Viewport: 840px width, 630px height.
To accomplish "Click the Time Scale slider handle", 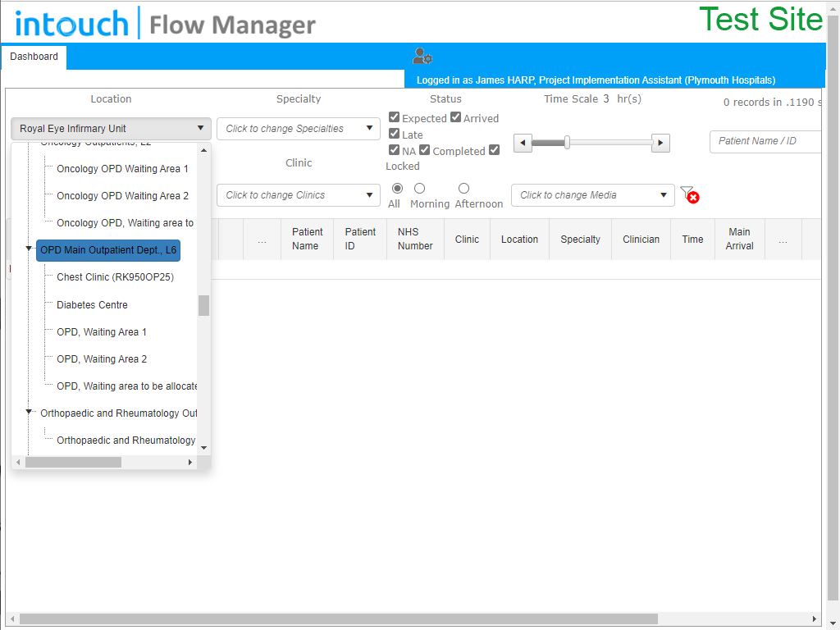I will point(567,143).
